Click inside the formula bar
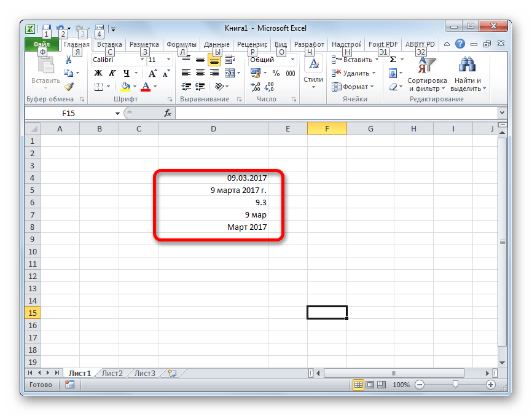The height and width of the screenshot is (416, 532). (x=337, y=113)
